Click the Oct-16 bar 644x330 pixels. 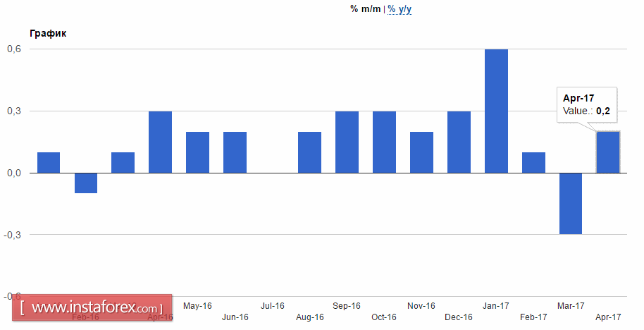coord(384,142)
